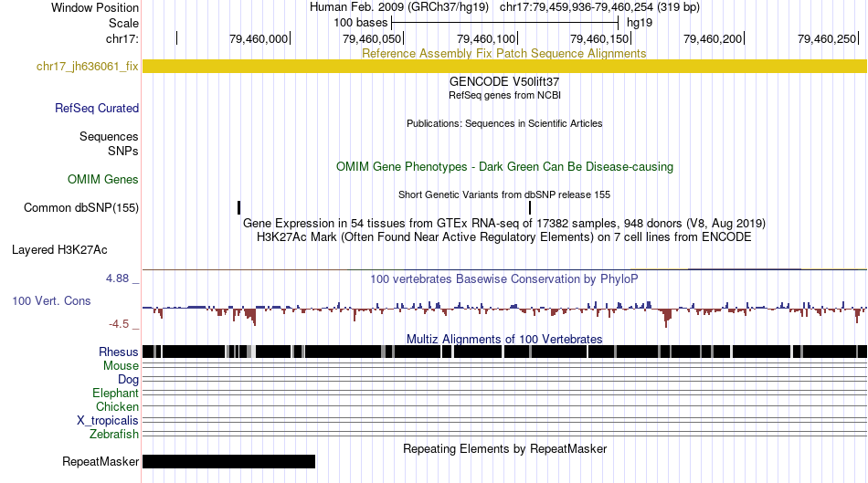This screenshot has height=483, width=868.
Task: Click the Zebrafish alignment row label
Action: pos(114,435)
